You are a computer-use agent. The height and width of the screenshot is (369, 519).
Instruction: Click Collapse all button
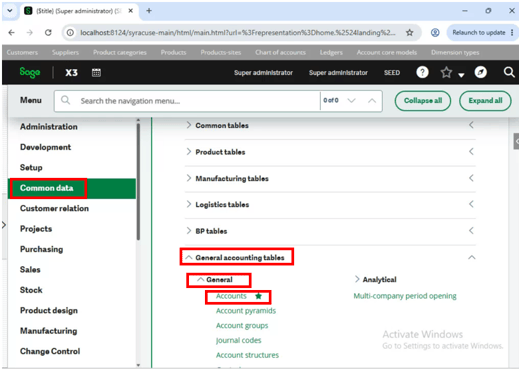pyautogui.click(x=423, y=101)
